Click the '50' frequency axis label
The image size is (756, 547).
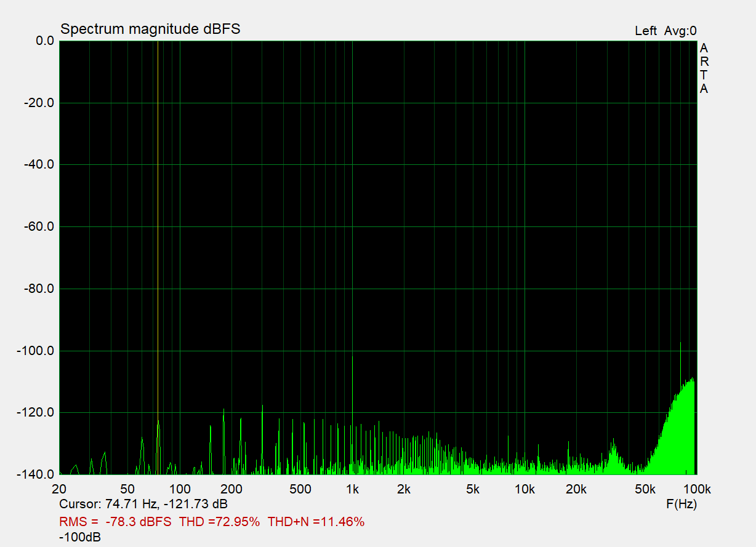point(128,490)
